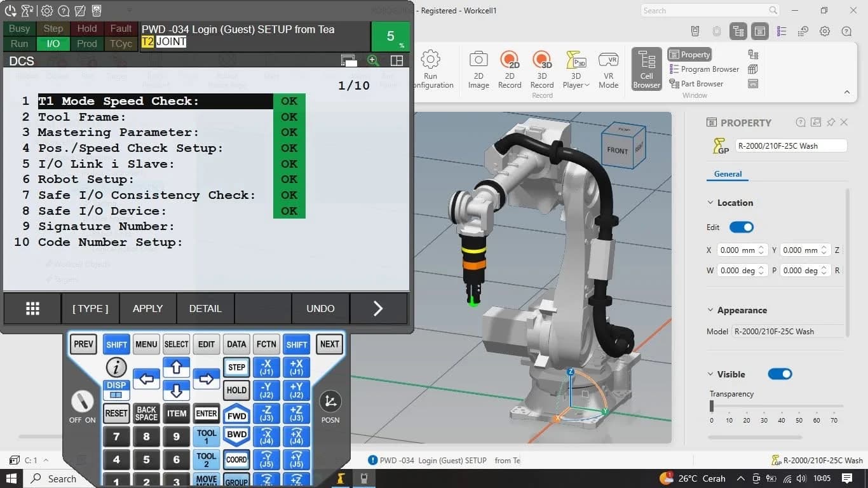The image size is (868, 488).
Task: Click the pendant top-bar help question icon
Action: pos(64,10)
